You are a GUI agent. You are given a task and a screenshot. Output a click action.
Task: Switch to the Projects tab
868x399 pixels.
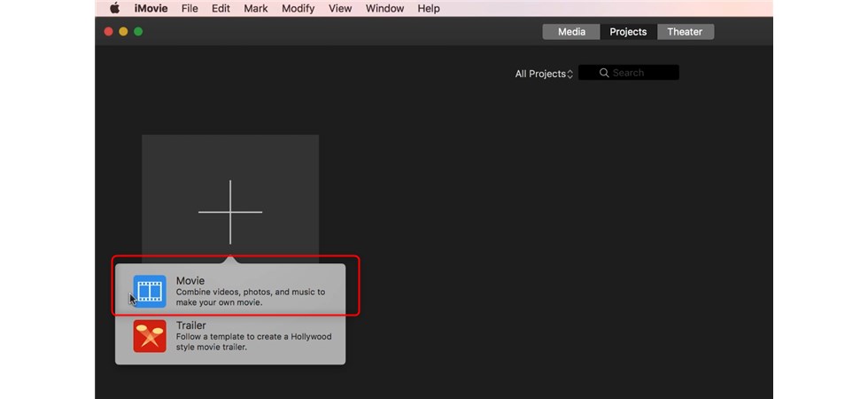[628, 32]
